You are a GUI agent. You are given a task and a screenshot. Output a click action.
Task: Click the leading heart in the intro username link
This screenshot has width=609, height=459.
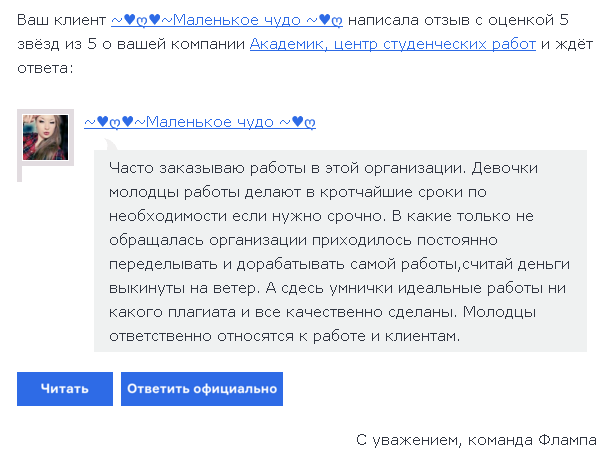(x=130, y=19)
